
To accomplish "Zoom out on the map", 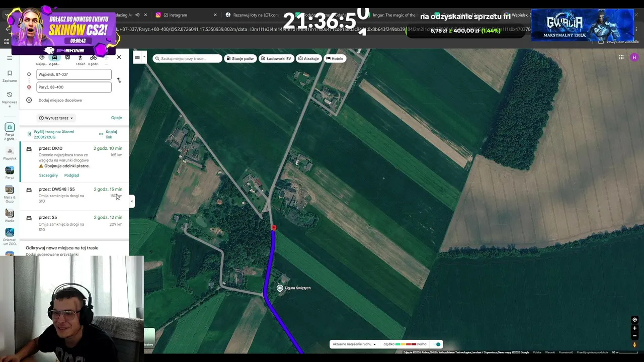I will click(x=634, y=336).
